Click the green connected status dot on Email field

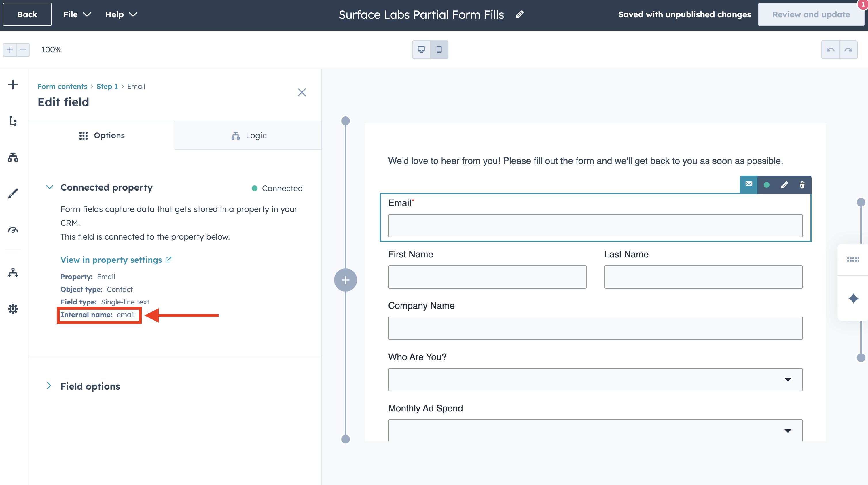[767, 185]
